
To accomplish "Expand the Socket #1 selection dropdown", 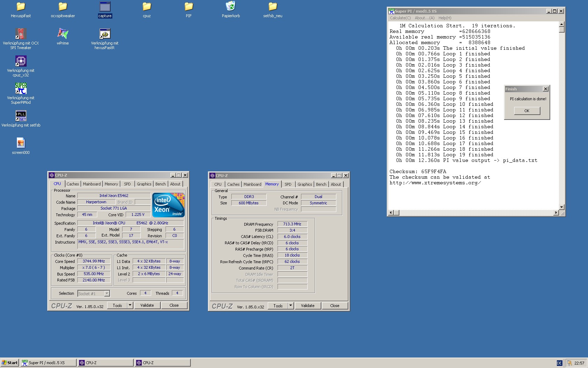I will click(107, 293).
